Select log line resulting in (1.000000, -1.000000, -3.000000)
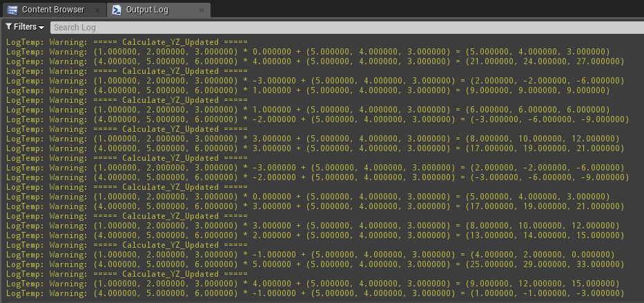644x303 pixels. tap(315, 293)
